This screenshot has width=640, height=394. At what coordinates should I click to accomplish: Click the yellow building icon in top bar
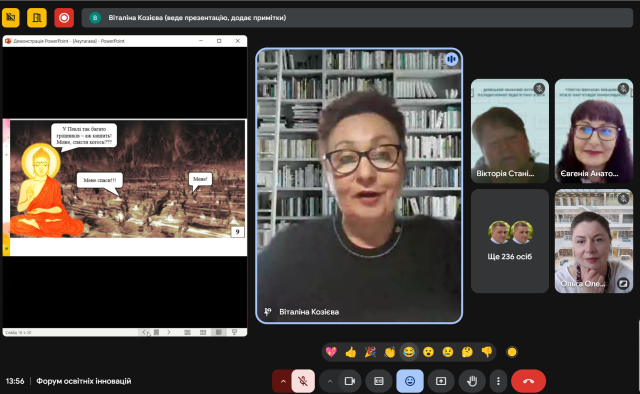tap(37, 18)
